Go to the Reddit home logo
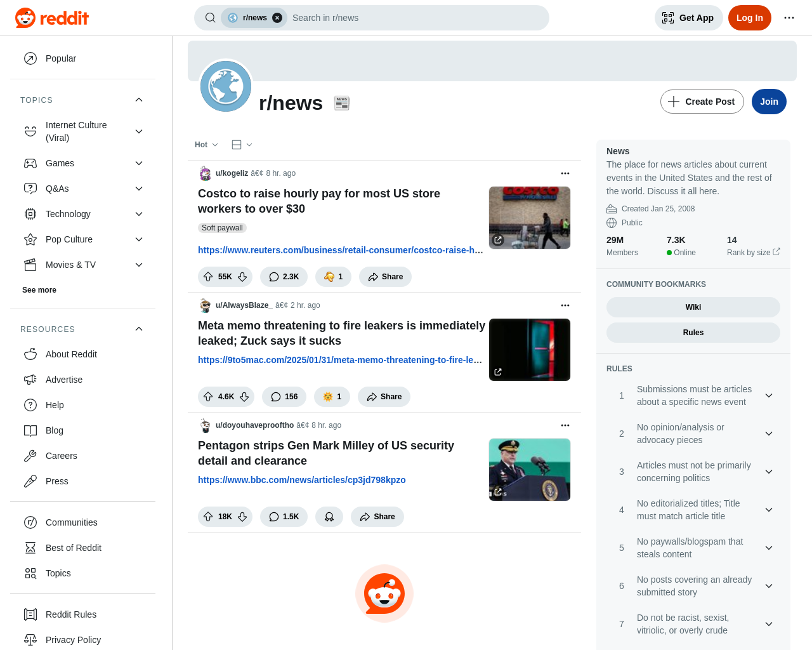Screen dimensions: 812x650 pyautogui.click(x=52, y=18)
